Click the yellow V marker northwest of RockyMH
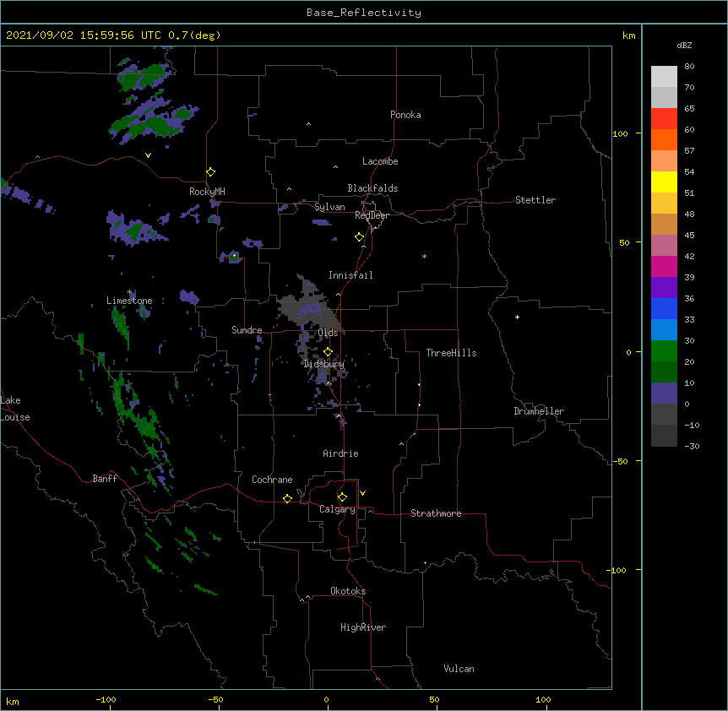The image size is (728, 711). click(x=148, y=155)
